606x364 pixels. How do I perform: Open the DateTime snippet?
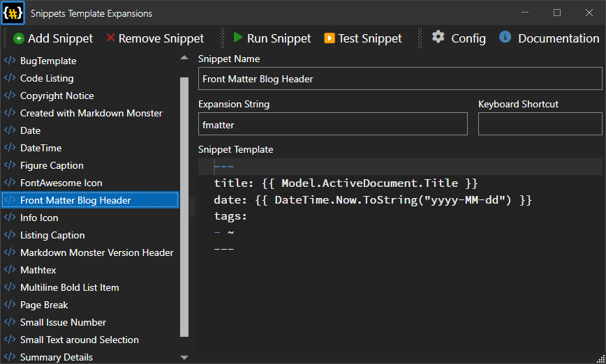click(41, 148)
